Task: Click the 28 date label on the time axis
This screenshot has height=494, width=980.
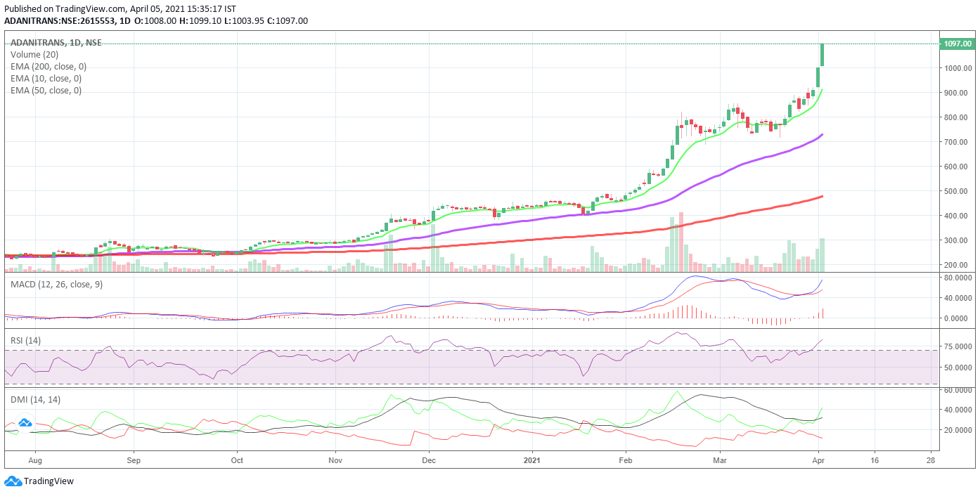Action: click(x=931, y=461)
